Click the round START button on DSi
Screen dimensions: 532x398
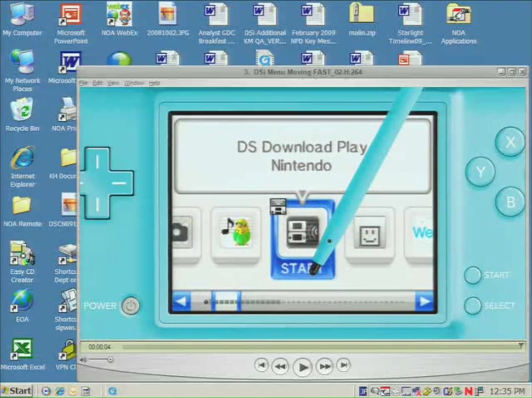coord(472,275)
